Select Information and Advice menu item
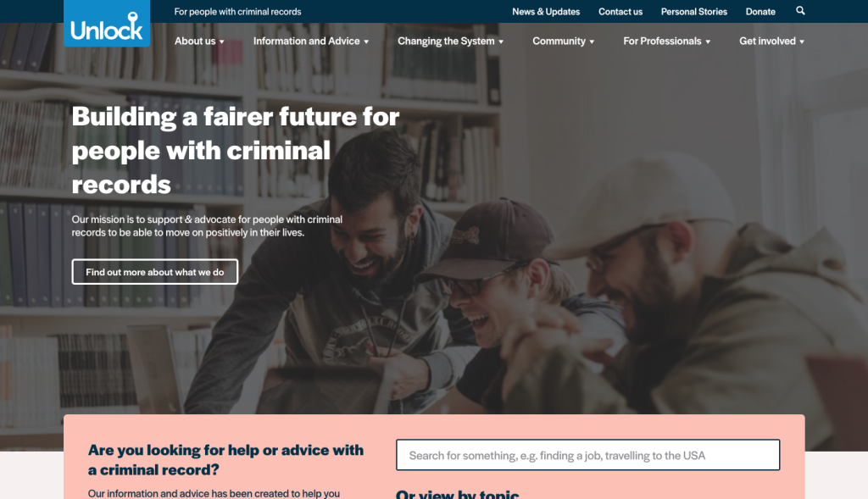 pyautogui.click(x=307, y=41)
